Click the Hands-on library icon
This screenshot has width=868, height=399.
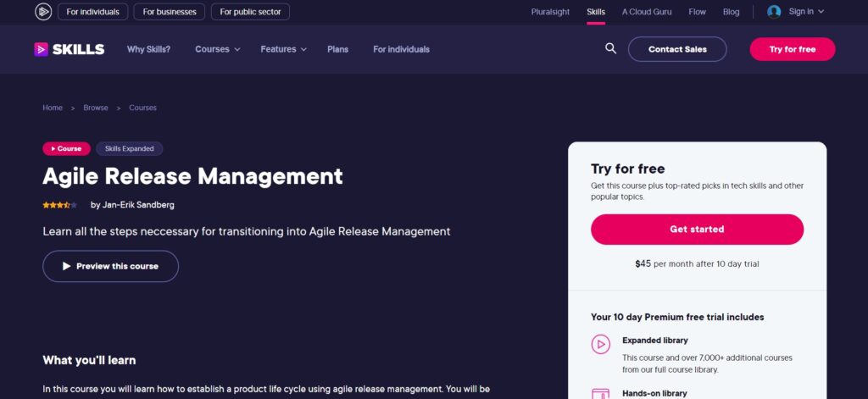click(x=601, y=393)
